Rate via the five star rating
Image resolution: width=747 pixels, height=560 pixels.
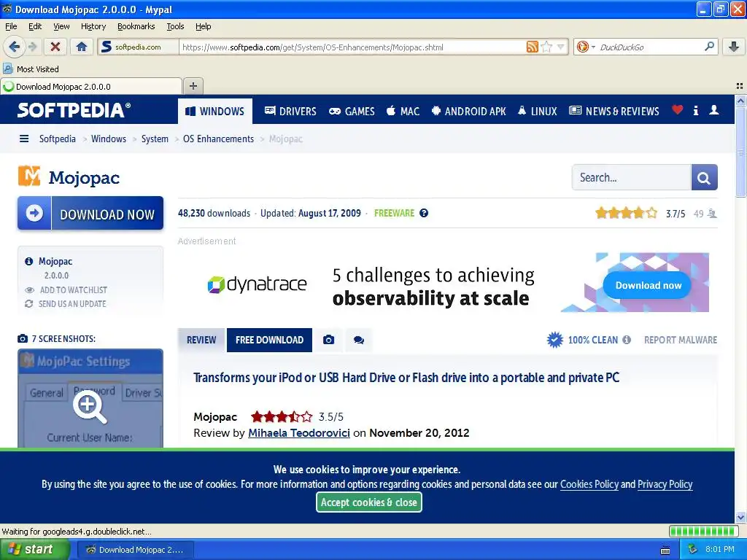[626, 213]
